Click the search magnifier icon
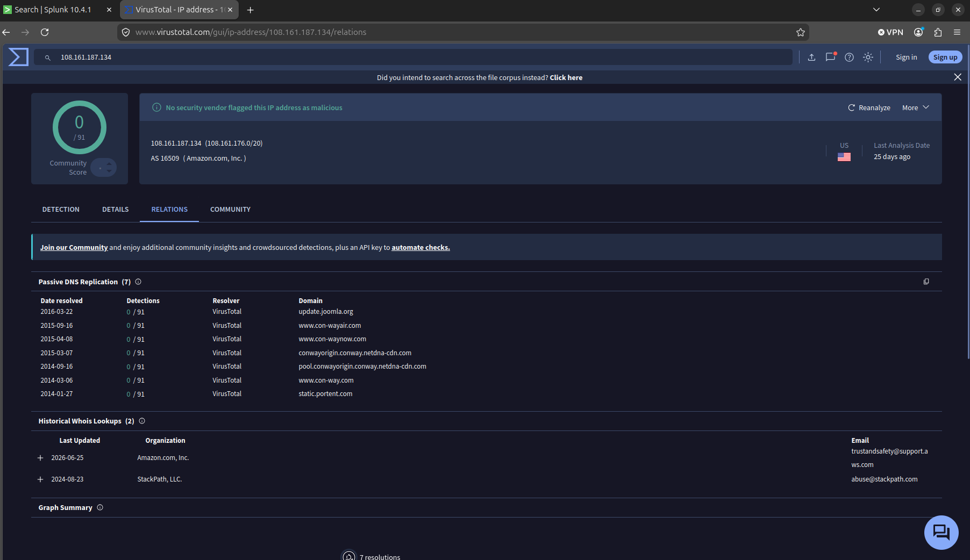The height and width of the screenshot is (560, 970). pyautogui.click(x=48, y=58)
